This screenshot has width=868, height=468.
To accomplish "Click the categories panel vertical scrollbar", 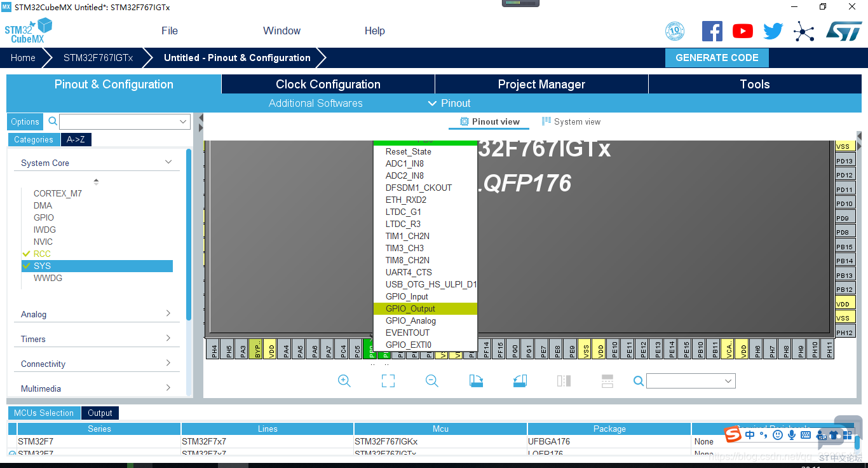I will tap(188, 234).
